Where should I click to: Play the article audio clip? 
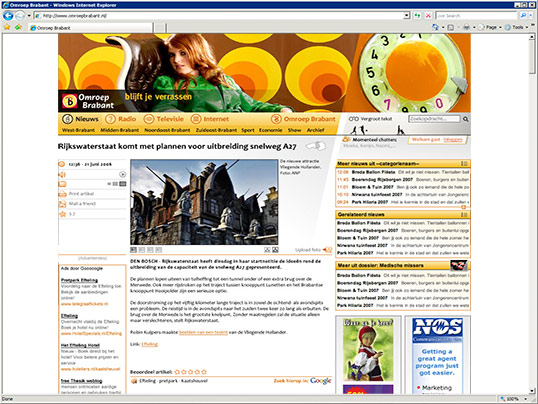tap(122, 174)
